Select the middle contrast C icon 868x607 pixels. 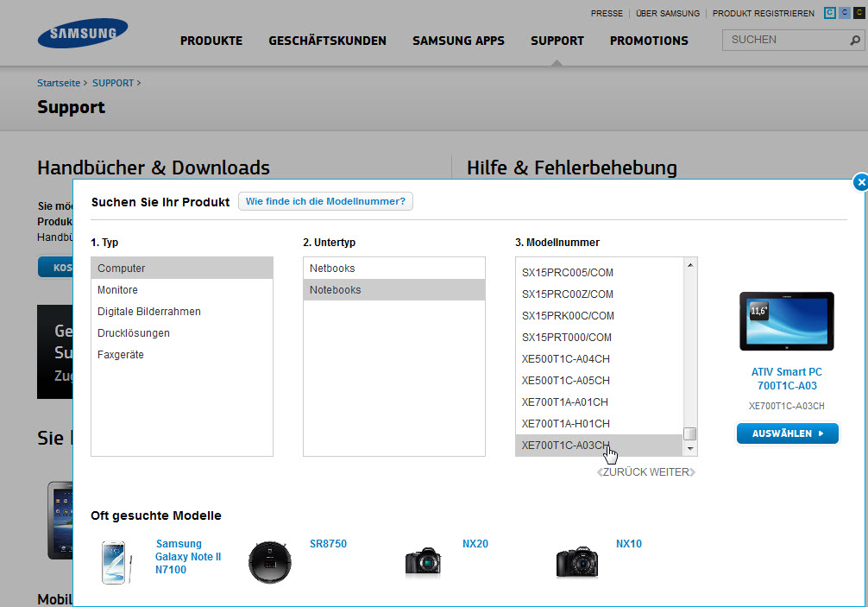(x=844, y=13)
